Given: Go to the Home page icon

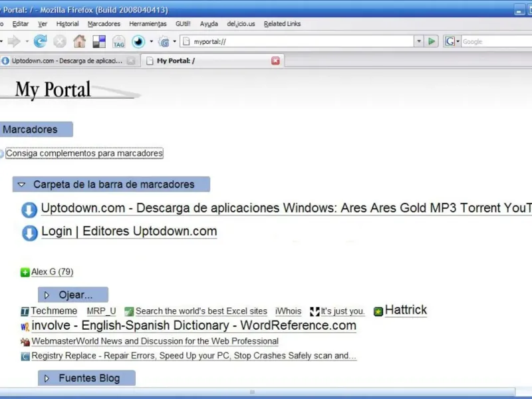Looking at the screenshot, I should (79, 41).
